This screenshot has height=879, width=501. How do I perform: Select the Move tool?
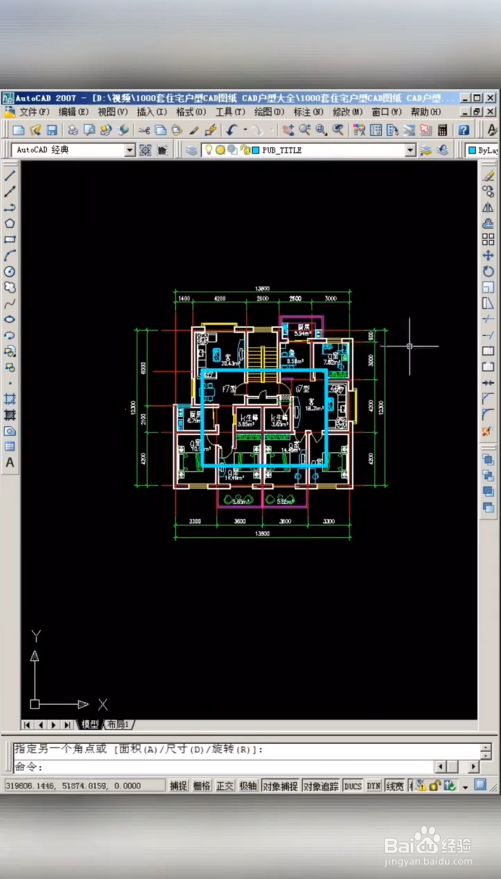pyautogui.click(x=488, y=255)
